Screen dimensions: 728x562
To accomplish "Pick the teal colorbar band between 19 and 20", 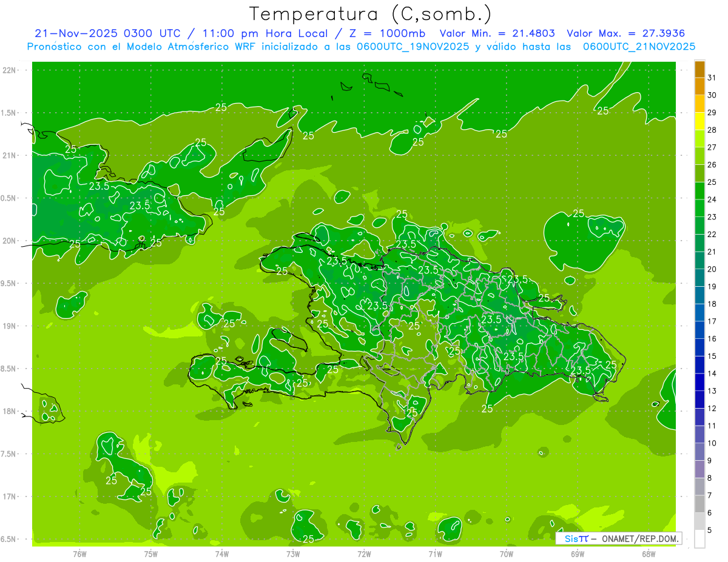I will [700, 278].
